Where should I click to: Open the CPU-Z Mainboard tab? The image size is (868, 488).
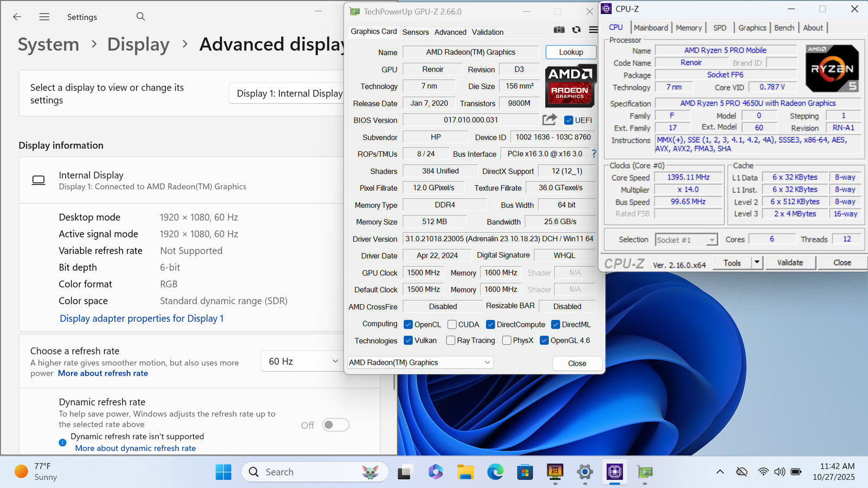coord(650,28)
